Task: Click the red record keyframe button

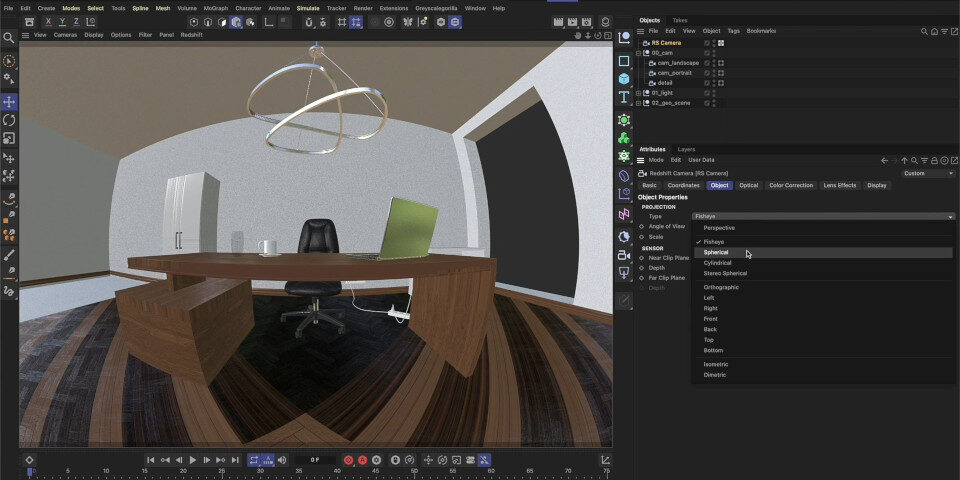Action: coord(348,460)
